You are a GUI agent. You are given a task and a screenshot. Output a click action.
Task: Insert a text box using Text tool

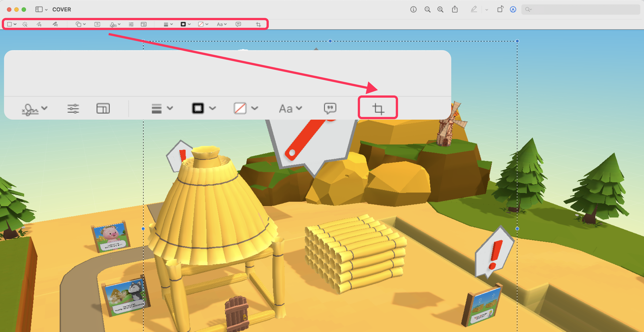point(97,24)
